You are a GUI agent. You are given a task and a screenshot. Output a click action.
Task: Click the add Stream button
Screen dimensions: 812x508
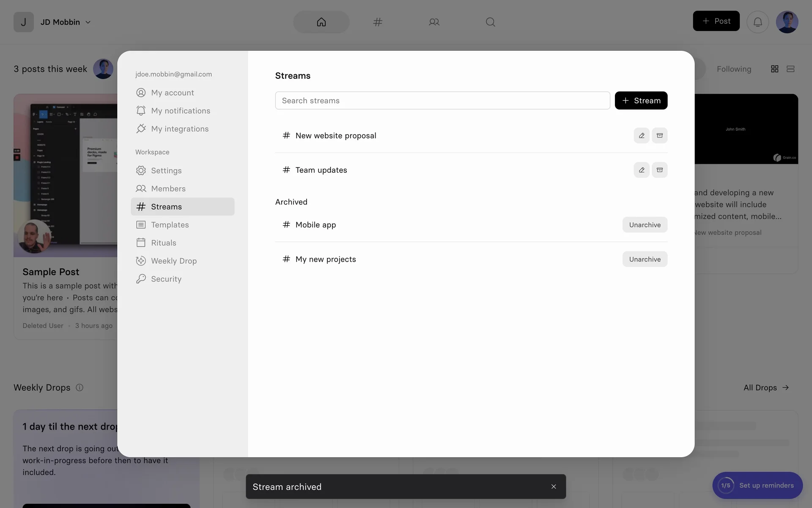[641, 100]
